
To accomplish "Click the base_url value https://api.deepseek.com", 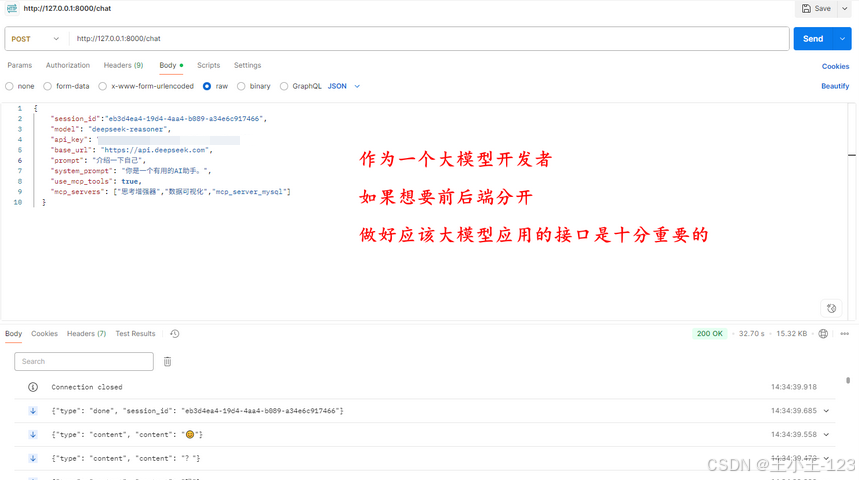I will click(x=155, y=150).
